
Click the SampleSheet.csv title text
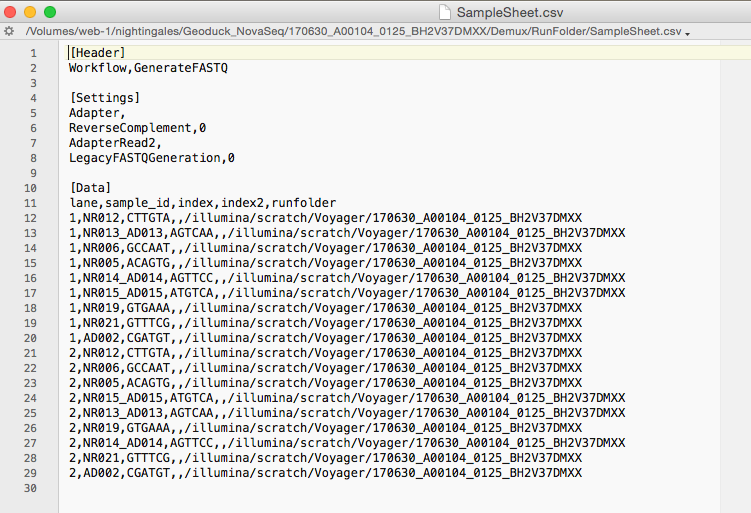[510, 12]
